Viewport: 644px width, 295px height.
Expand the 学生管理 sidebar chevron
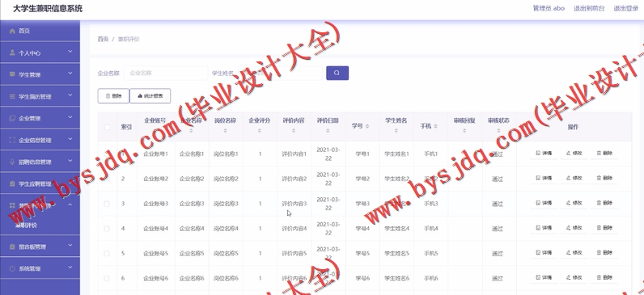point(70,74)
